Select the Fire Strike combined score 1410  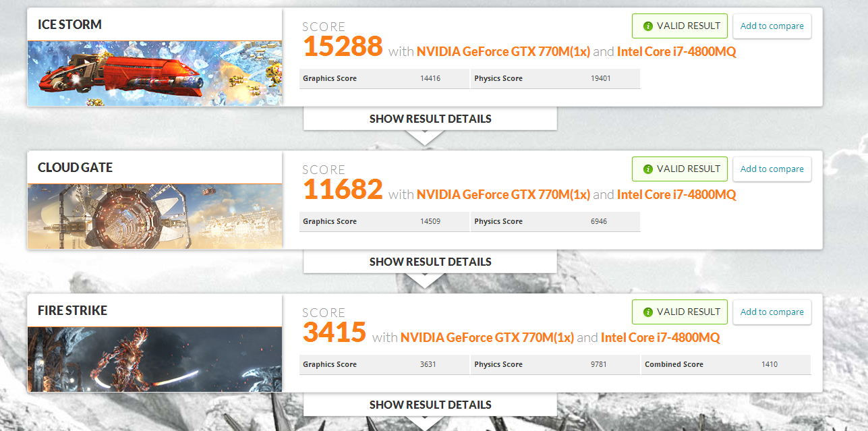coord(770,365)
